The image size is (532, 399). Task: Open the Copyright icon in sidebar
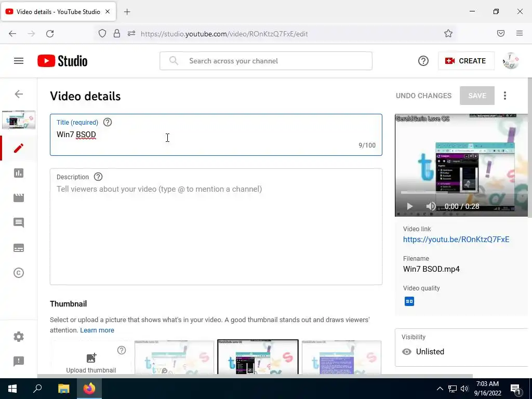(x=19, y=273)
